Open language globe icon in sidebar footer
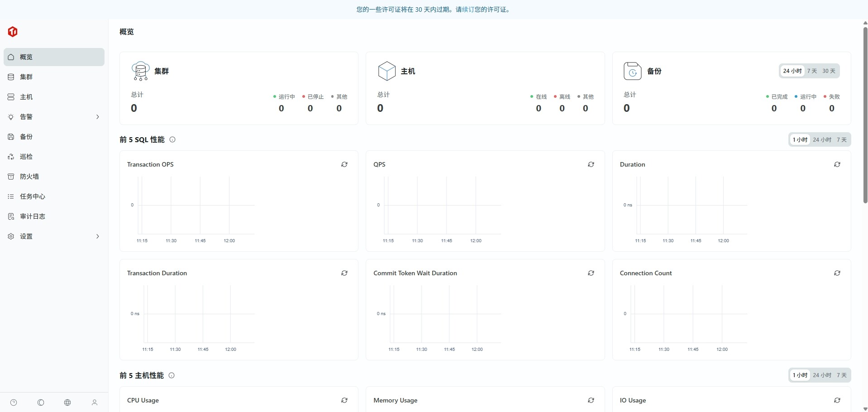 (x=67, y=402)
